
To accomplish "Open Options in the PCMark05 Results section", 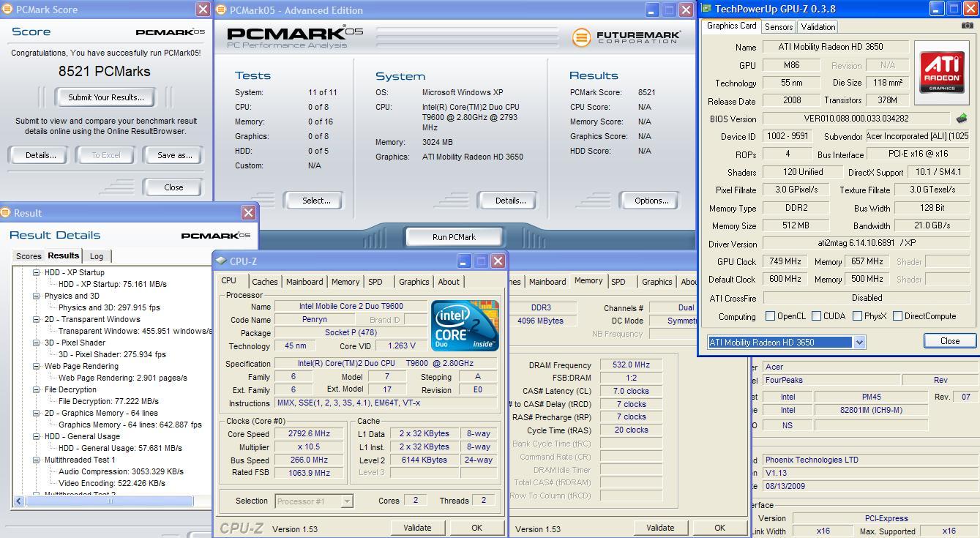I will click(x=651, y=201).
